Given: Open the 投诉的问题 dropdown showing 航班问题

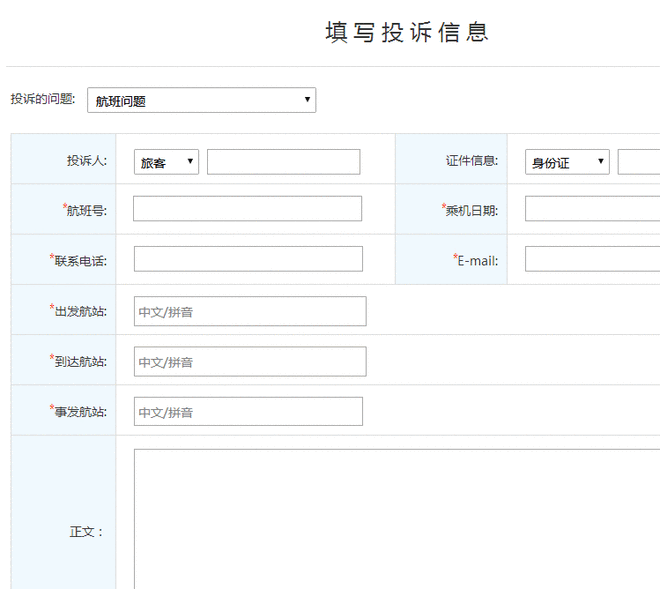Looking at the screenshot, I should pyautogui.click(x=201, y=100).
